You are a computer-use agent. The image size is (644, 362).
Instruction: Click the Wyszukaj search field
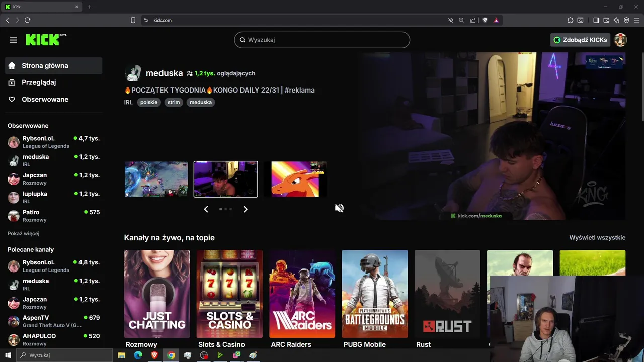(x=322, y=40)
